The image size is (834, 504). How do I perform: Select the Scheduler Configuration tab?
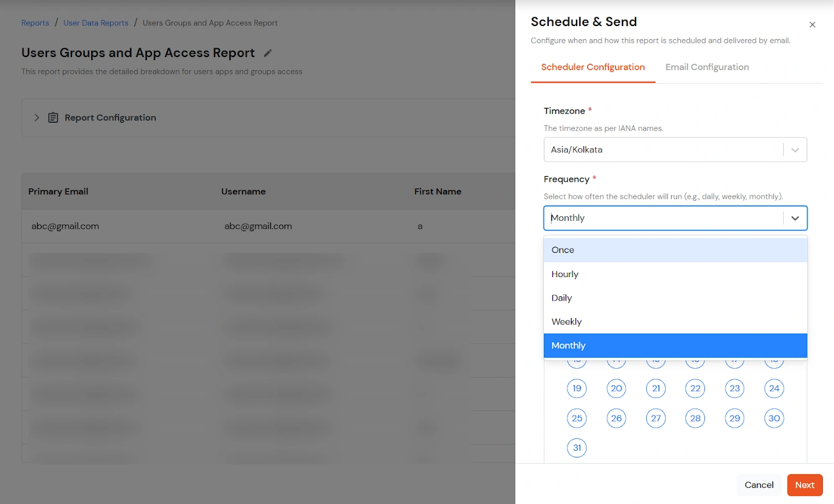(593, 67)
